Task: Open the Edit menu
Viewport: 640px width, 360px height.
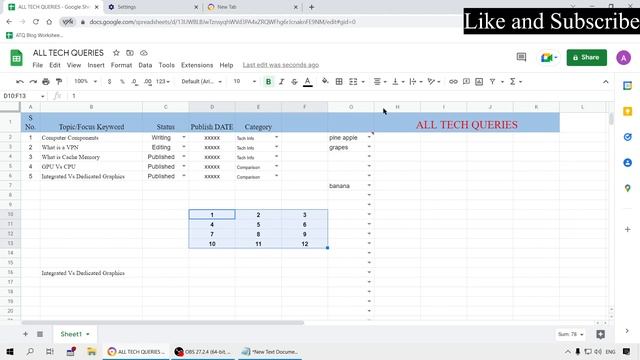Action: point(55,65)
